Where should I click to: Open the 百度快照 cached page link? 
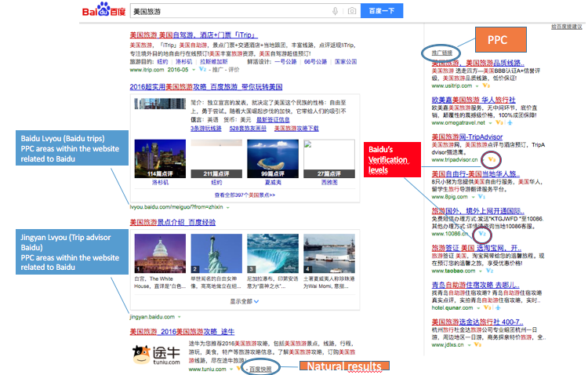pyautogui.click(x=260, y=370)
